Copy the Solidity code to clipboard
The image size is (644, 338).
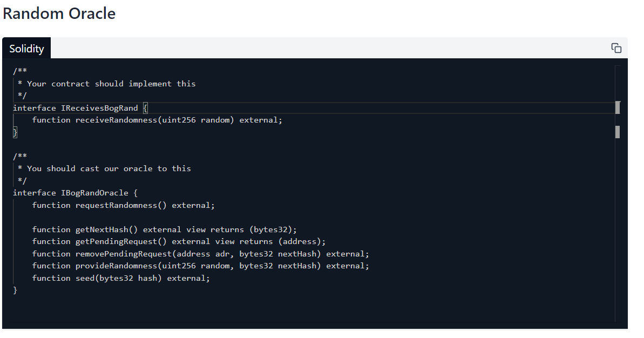coord(616,48)
